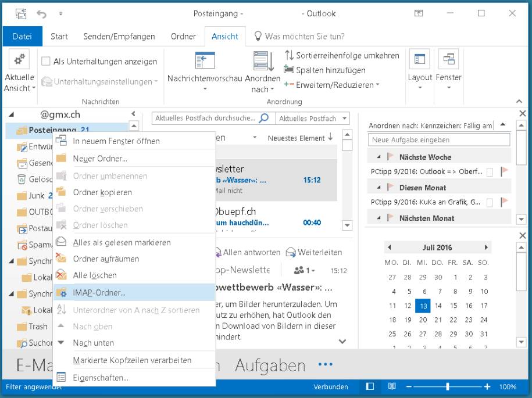This screenshot has width=532, height=398.
Task: Click Was möchten Sie tun search
Action: pyautogui.click(x=304, y=36)
